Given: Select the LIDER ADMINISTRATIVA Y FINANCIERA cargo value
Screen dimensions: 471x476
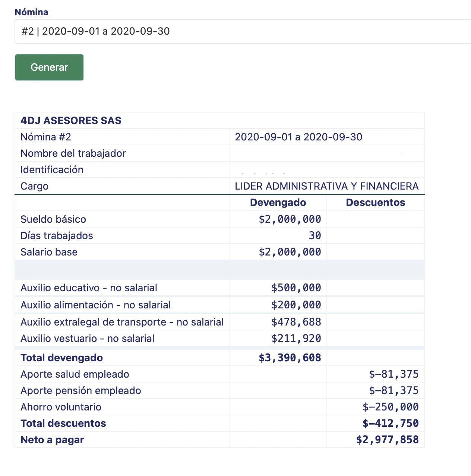Looking at the screenshot, I should click(x=326, y=186).
